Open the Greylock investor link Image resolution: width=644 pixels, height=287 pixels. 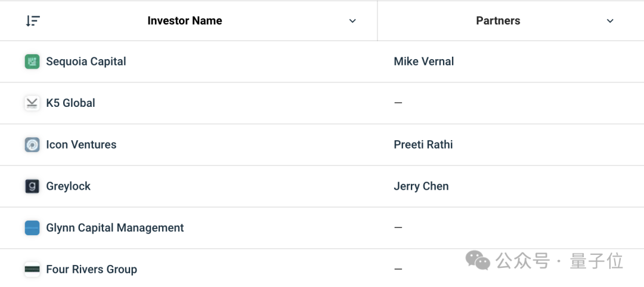(68, 186)
